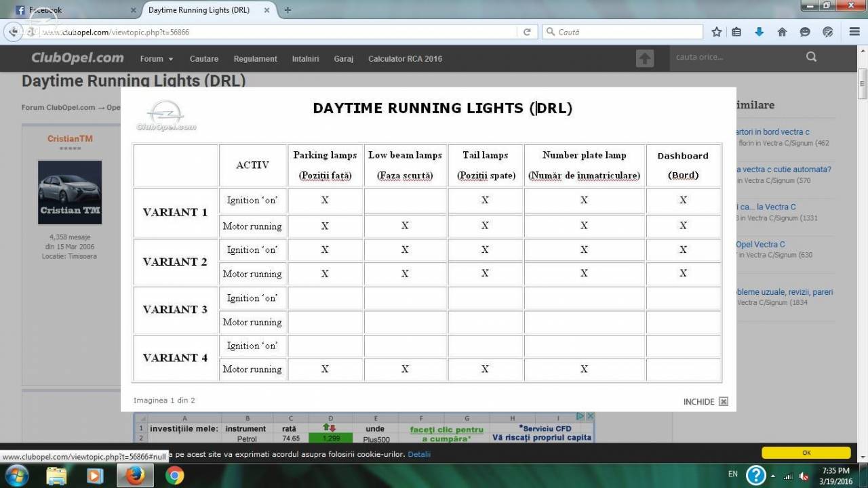Open the Regulament nav item
The height and width of the screenshot is (488, 868).
click(x=255, y=59)
